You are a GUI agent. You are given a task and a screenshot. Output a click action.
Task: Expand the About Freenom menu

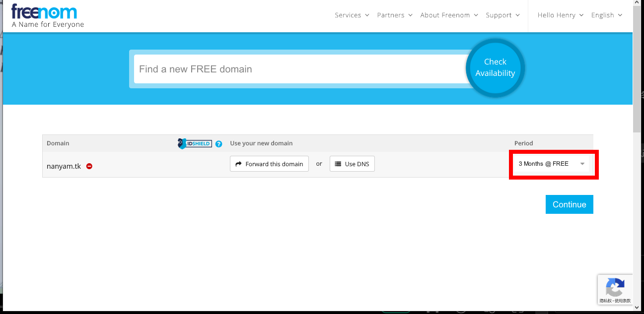pyautogui.click(x=449, y=15)
